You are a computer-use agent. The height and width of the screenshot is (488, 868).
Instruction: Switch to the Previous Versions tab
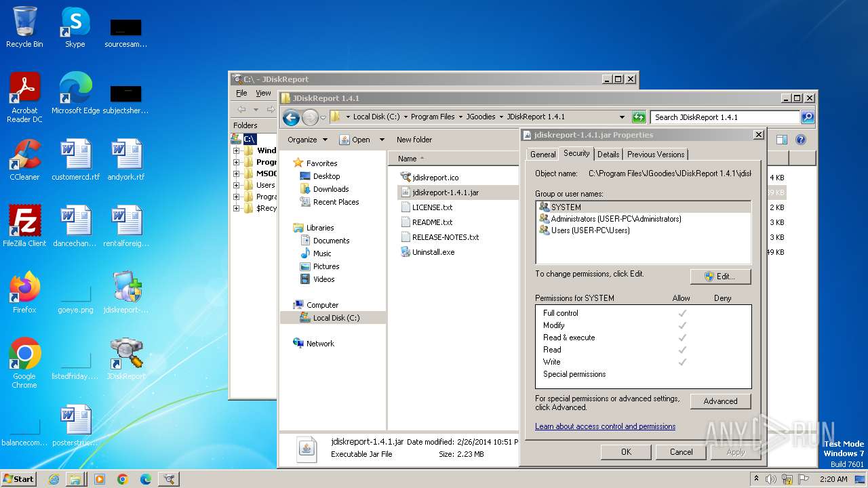[656, 155]
